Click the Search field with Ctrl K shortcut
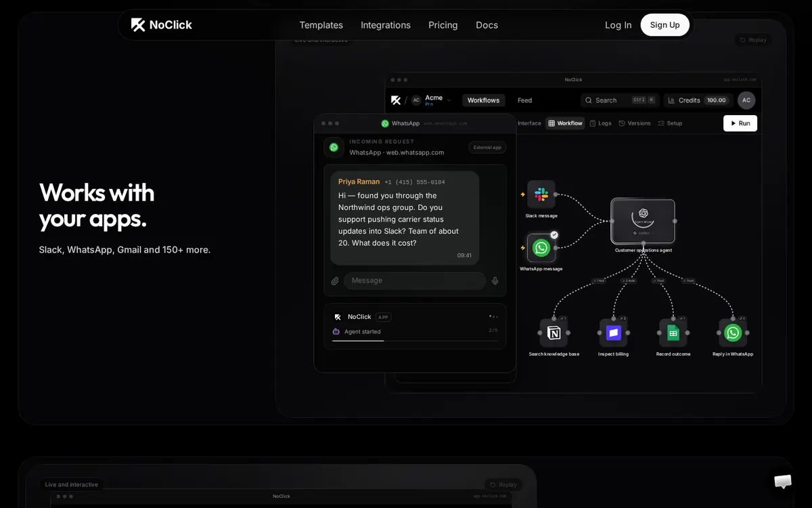Viewport: 812px width, 508px height. 619,100
